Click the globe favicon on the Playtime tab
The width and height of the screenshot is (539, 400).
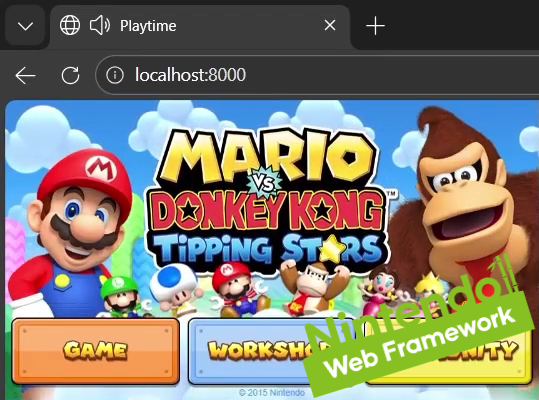point(70,25)
